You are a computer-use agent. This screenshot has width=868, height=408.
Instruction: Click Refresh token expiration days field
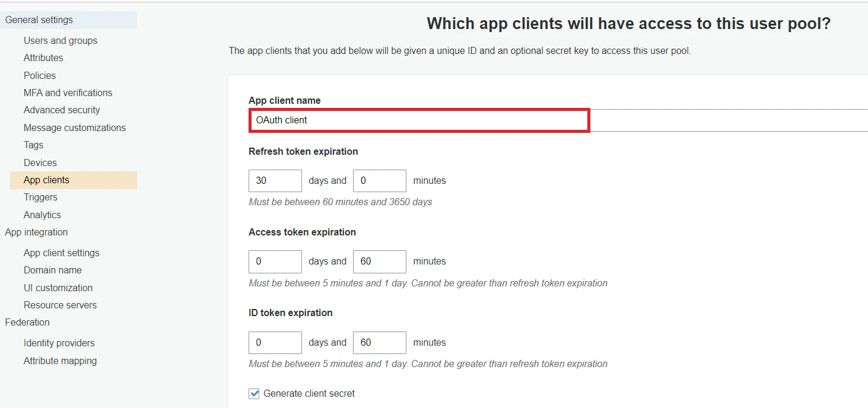275,181
